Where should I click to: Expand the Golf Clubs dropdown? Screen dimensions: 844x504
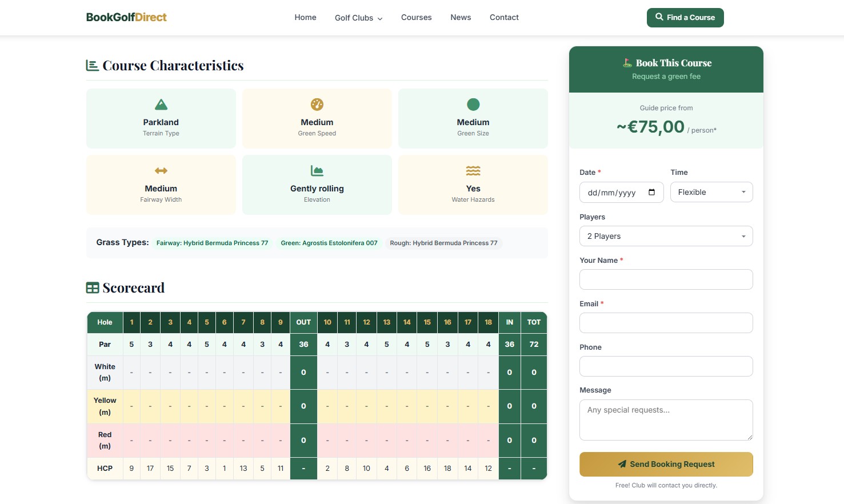tap(358, 18)
